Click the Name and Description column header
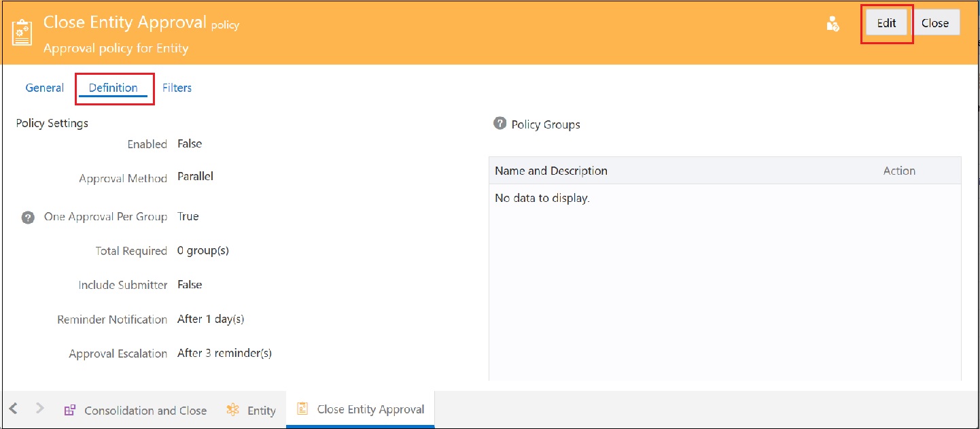The width and height of the screenshot is (980, 429). click(550, 170)
